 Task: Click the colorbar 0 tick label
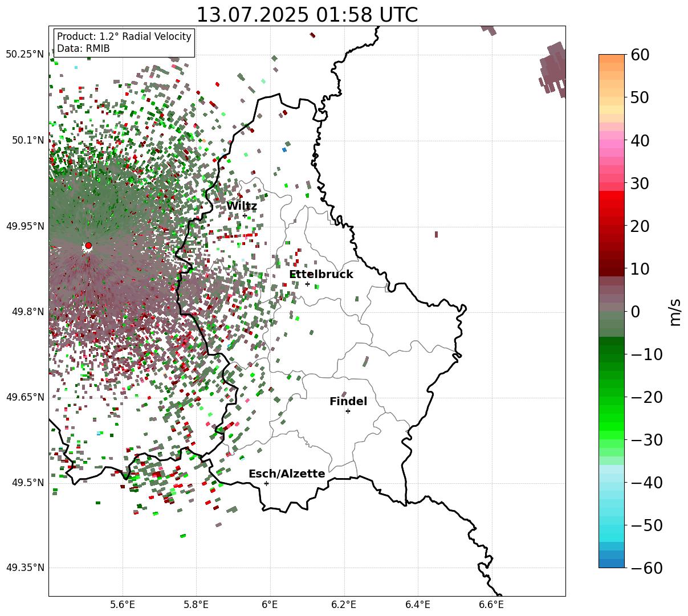(635, 311)
